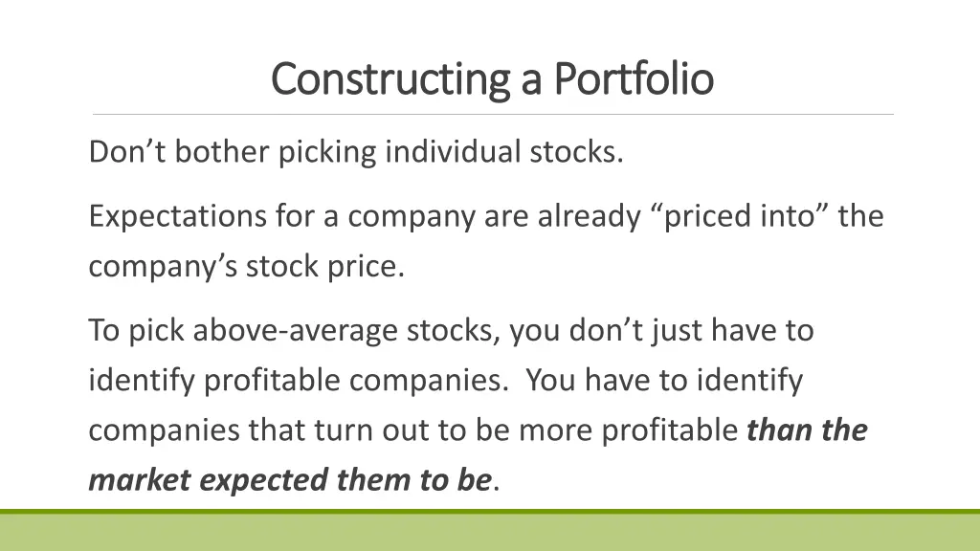Click the words To pick at paragraph start
980x551 pixels.
(136, 330)
